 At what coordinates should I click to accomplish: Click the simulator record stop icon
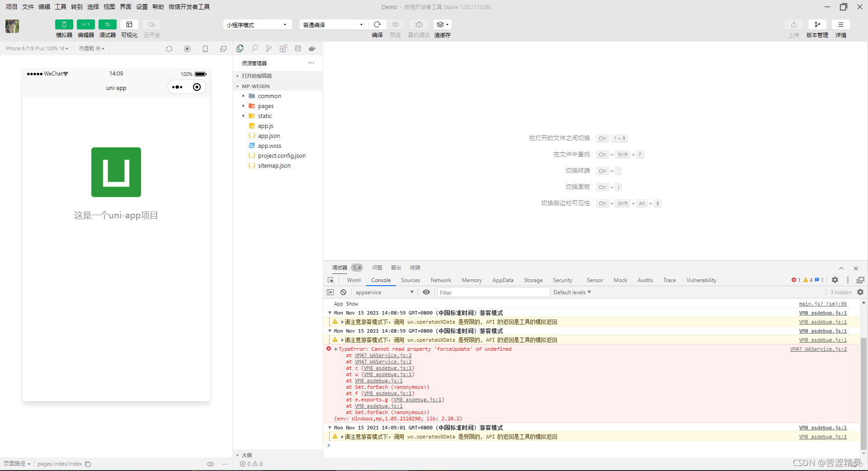[187, 49]
